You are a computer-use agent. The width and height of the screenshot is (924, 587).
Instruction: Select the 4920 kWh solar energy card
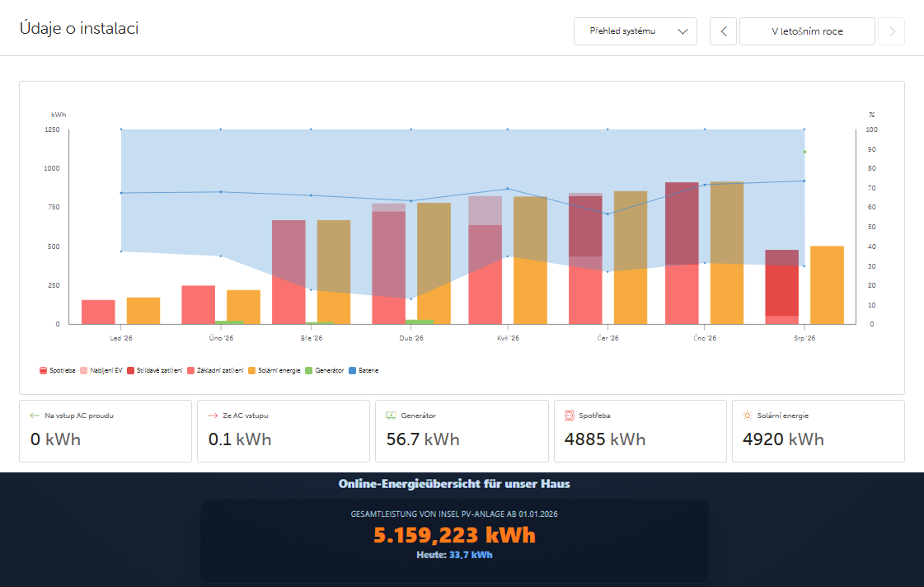[818, 431]
